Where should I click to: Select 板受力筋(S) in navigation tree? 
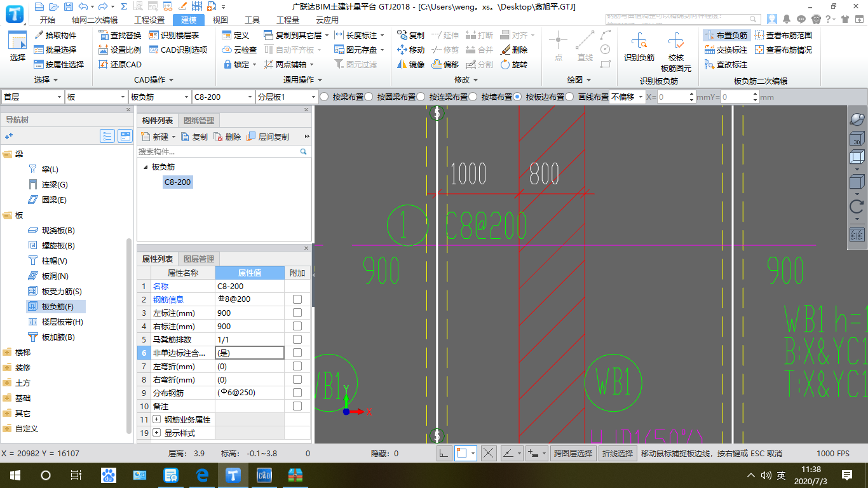(62, 291)
